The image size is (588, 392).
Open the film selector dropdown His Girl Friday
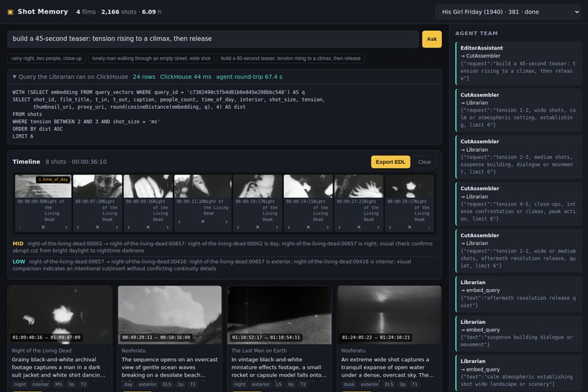[508, 12]
